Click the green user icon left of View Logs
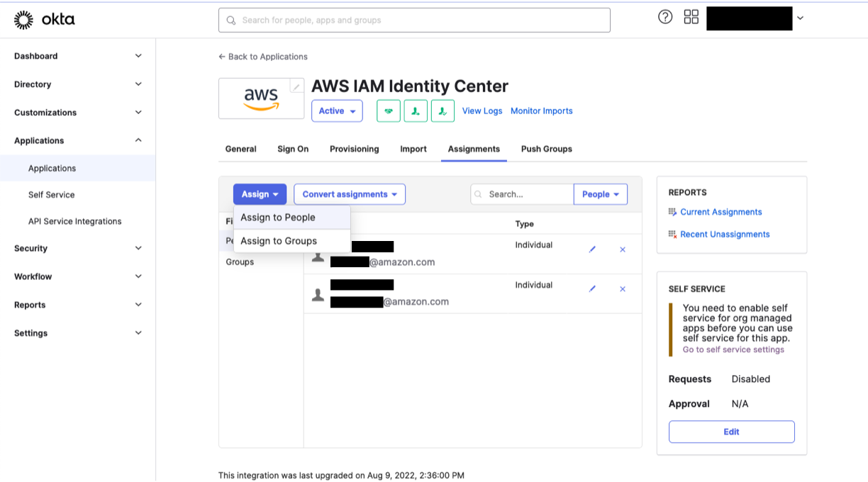868x482 pixels. pos(443,111)
